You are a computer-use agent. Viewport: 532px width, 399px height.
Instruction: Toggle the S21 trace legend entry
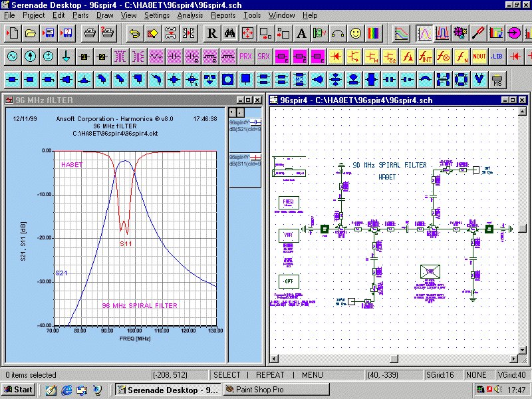[245, 126]
